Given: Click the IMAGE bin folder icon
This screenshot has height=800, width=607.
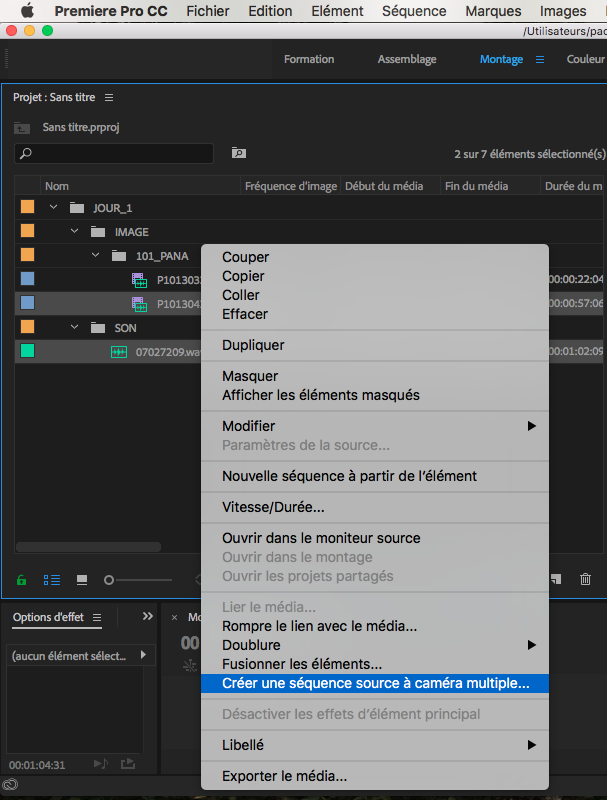Looking at the screenshot, I should pos(98,232).
